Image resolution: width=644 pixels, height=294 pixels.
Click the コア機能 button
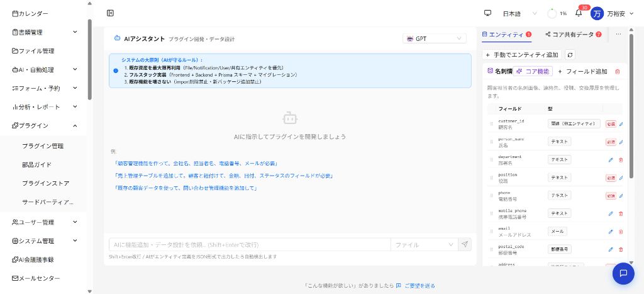click(x=533, y=71)
